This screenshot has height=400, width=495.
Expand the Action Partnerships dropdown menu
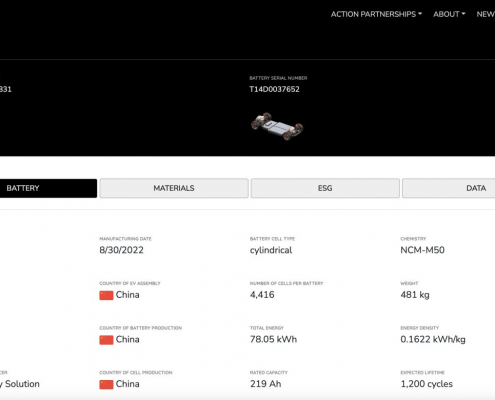click(376, 14)
